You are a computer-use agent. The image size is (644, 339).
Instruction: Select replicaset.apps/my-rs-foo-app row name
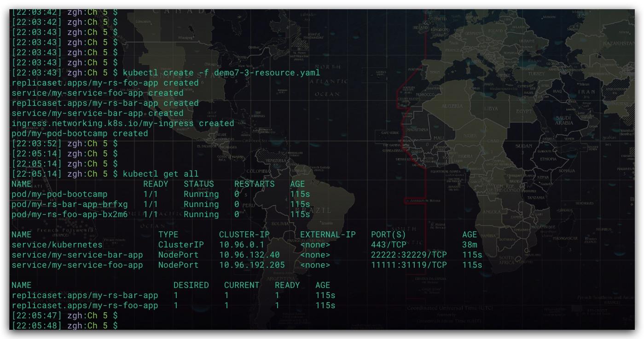coord(85,305)
